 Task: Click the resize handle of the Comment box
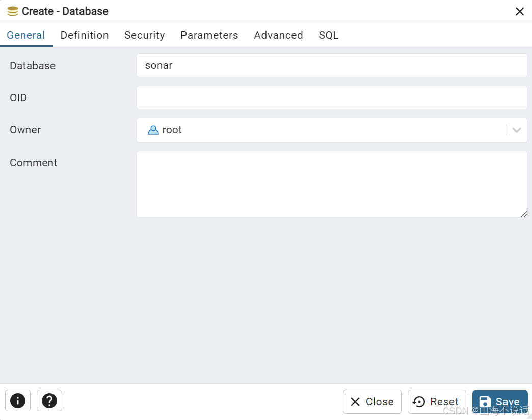click(524, 214)
